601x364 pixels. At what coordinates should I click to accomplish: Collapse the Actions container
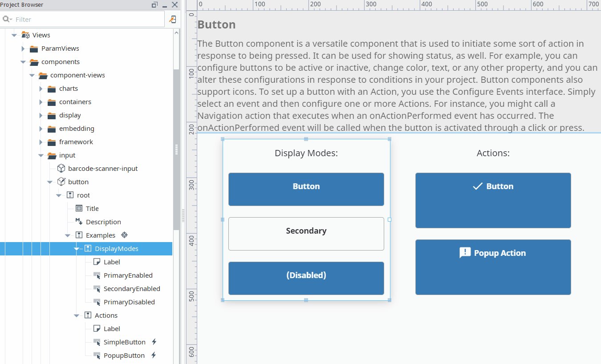(77, 315)
